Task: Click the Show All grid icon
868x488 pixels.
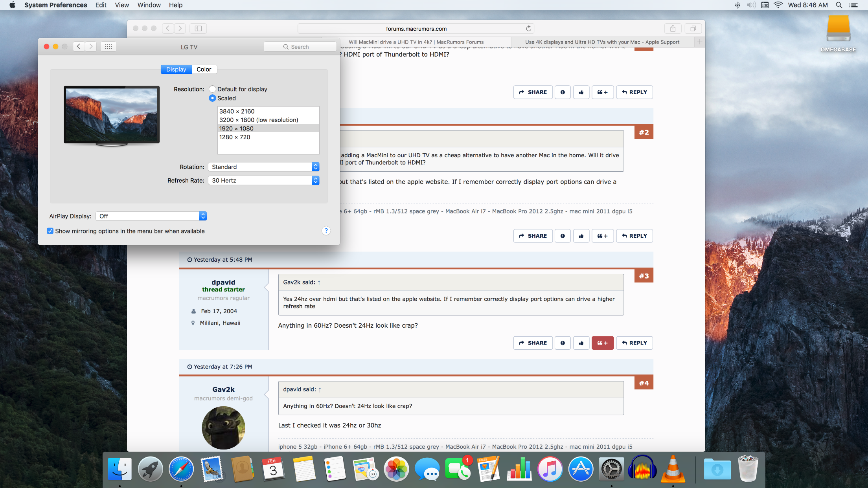Action: click(108, 47)
